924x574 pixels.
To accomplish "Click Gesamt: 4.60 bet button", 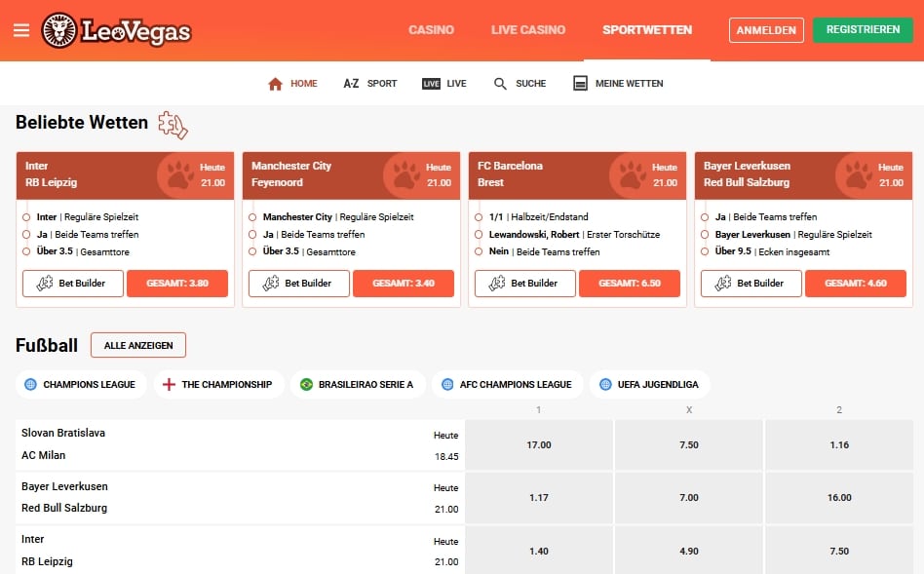I will [856, 284].
